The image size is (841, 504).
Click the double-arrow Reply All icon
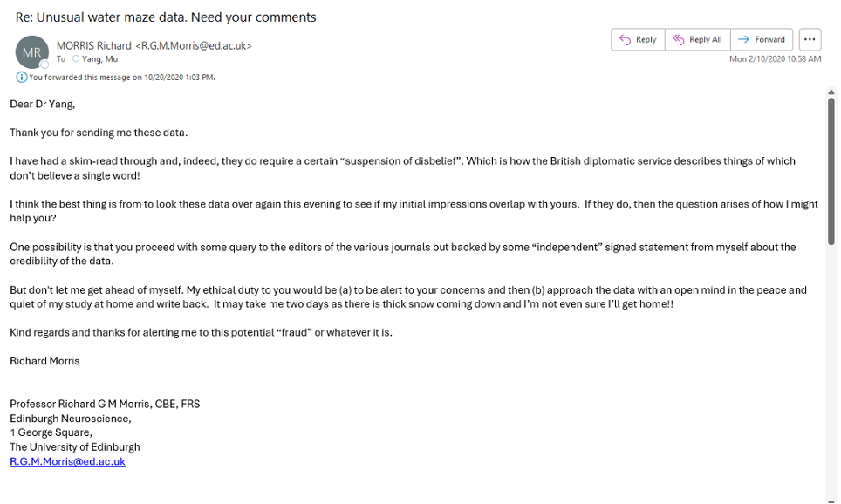click(679, 40)
